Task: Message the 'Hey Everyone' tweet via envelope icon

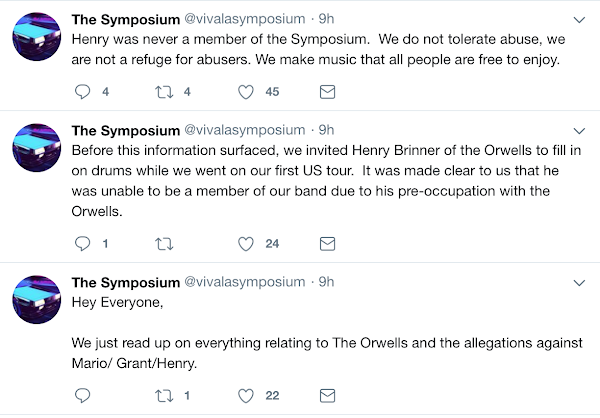Action: pos(326,394)
